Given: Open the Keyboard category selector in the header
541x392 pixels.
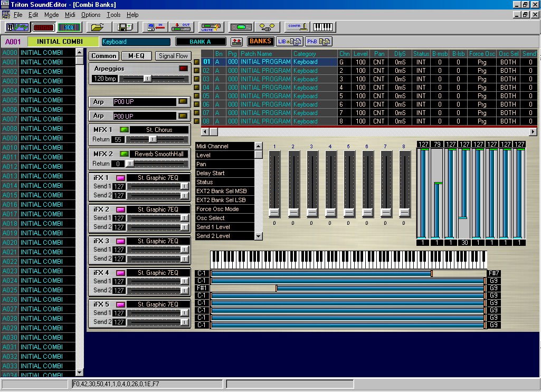Looking at the screenshot, I should click(x=136, y=42).
